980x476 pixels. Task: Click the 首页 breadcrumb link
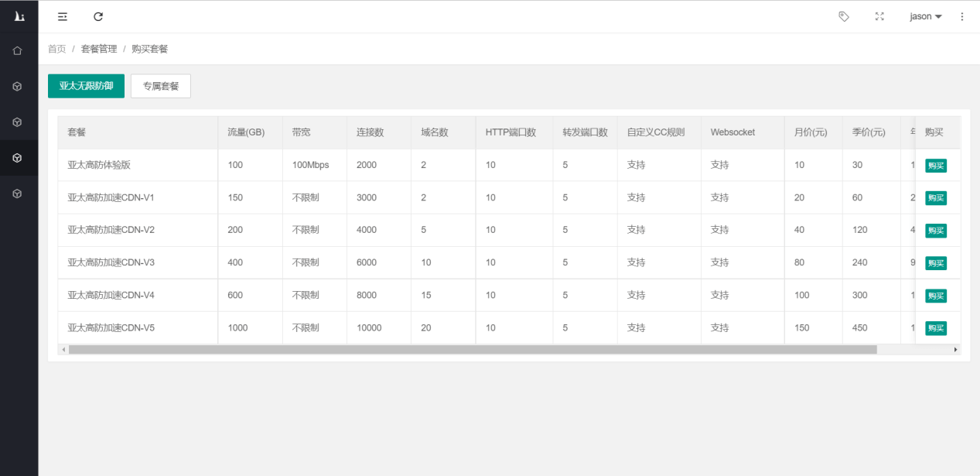(56, 49)
